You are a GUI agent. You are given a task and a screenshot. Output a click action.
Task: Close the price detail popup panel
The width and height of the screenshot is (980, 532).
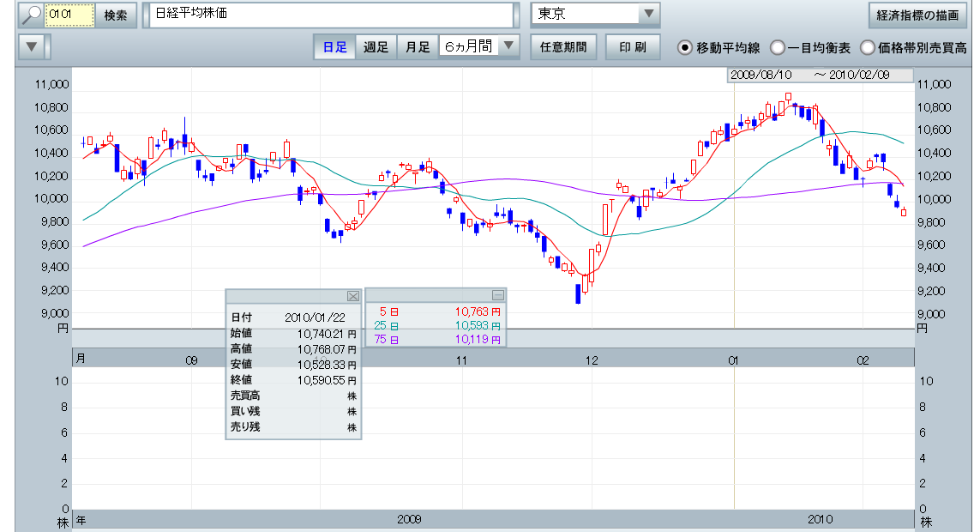pos(352,295)
